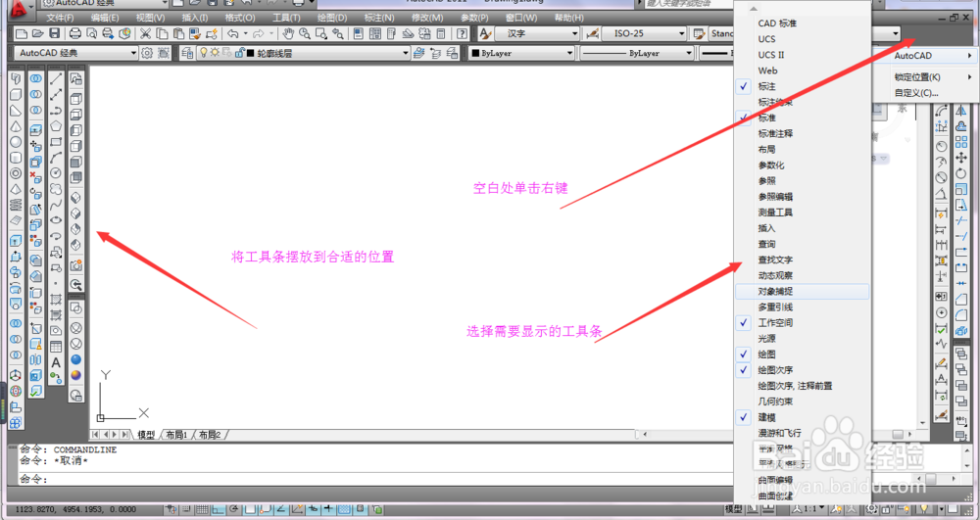Save the drawing with the floppy disk icon
980x520 pixels.
(54, 33)
